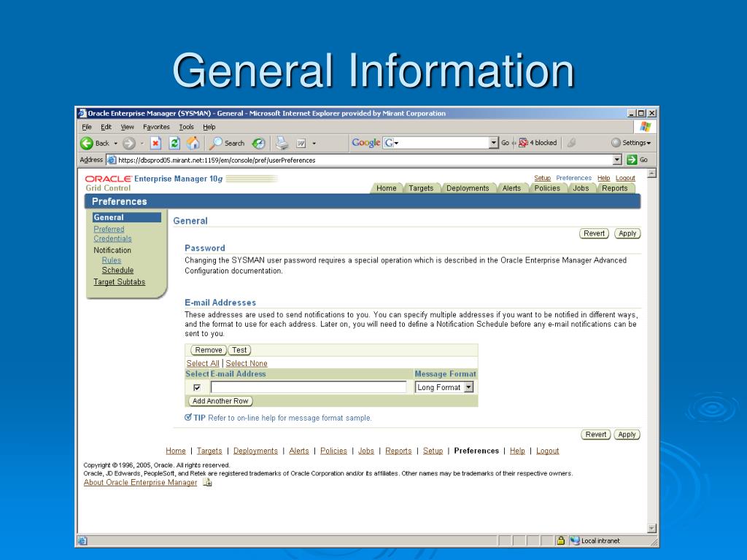747x560 pixels.
Task: Click the Setup link at top right
Action: [x=542, y=178]
